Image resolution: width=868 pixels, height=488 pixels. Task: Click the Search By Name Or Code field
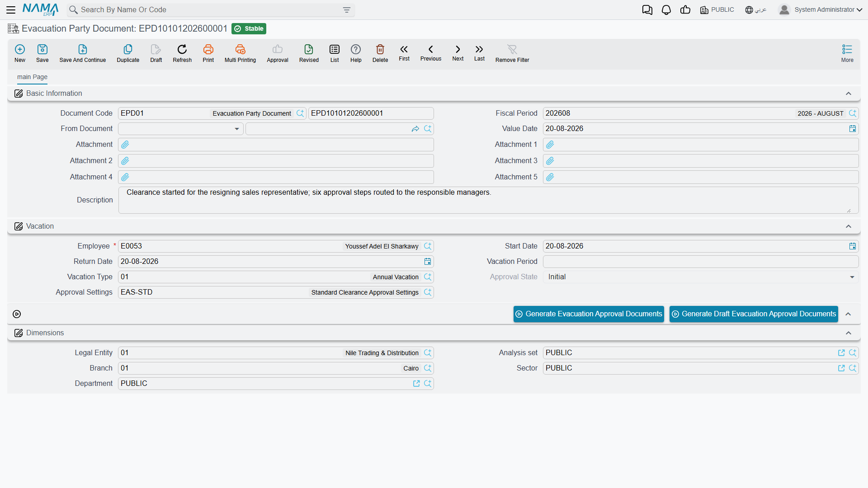pos(210,10)
